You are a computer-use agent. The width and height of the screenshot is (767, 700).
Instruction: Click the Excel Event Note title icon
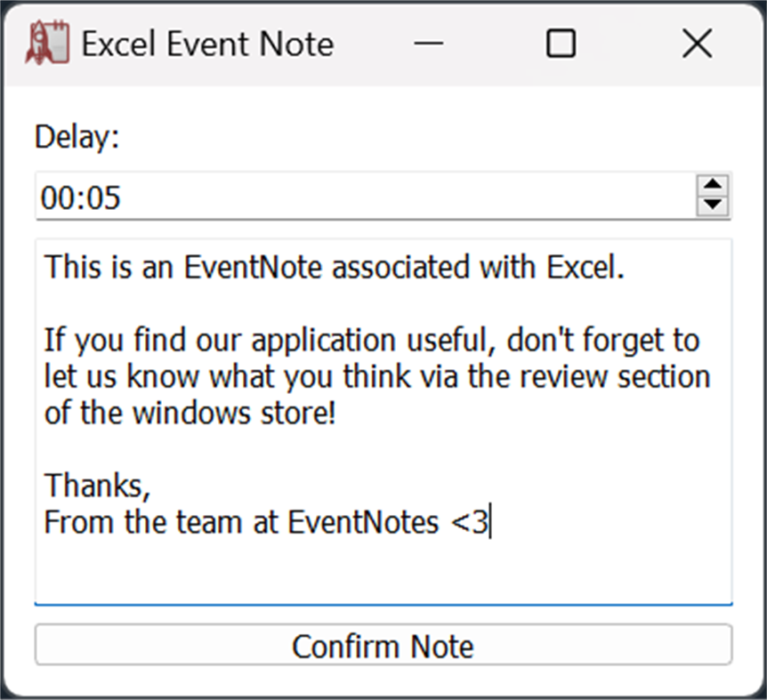[46, 43]
